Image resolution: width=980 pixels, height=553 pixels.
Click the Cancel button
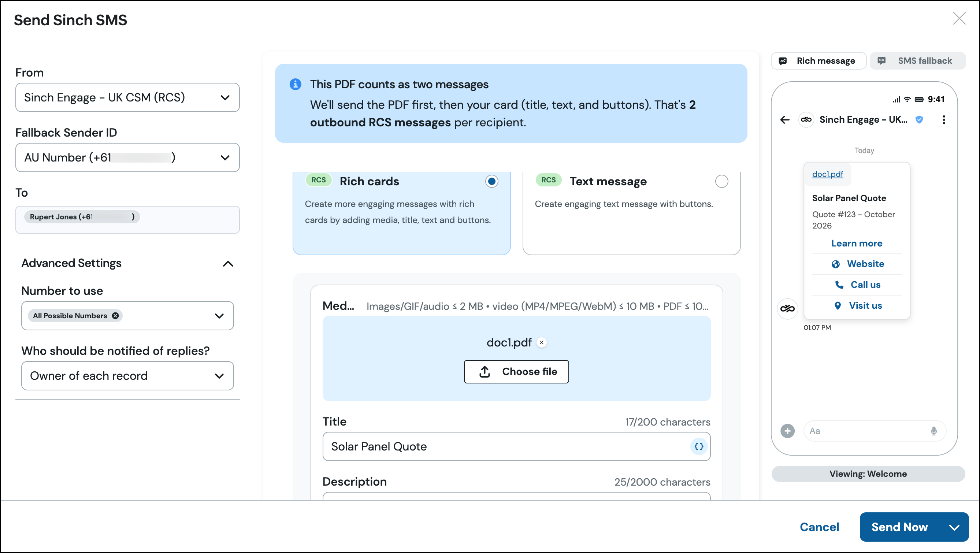(820, 527)
